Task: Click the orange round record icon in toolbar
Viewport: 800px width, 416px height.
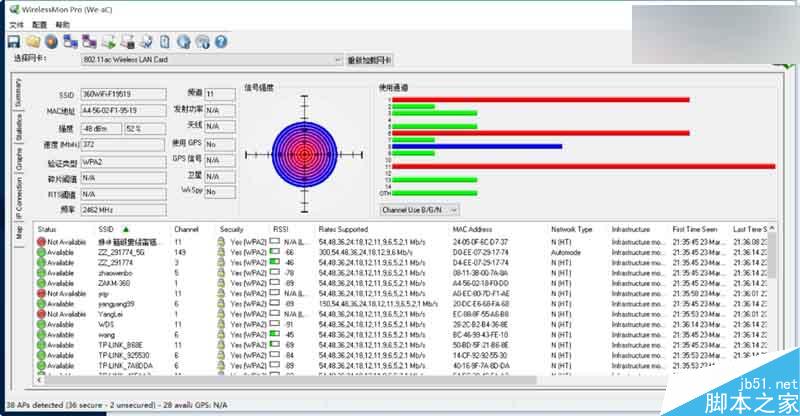Action: [51, 41]
